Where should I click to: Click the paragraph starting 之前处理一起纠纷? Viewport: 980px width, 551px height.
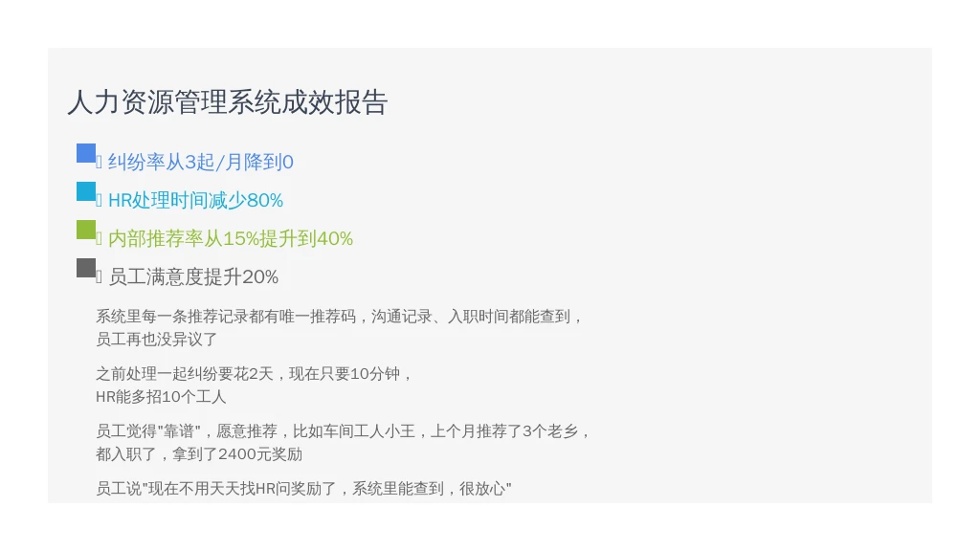tap(255, 386)
